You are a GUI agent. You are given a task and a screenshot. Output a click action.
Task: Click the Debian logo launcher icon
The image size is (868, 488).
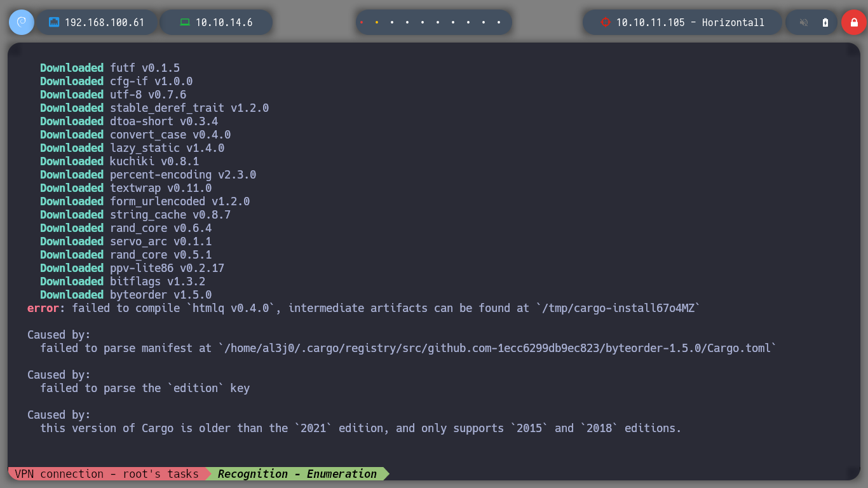pyautogui.click(x=22, y=22)
